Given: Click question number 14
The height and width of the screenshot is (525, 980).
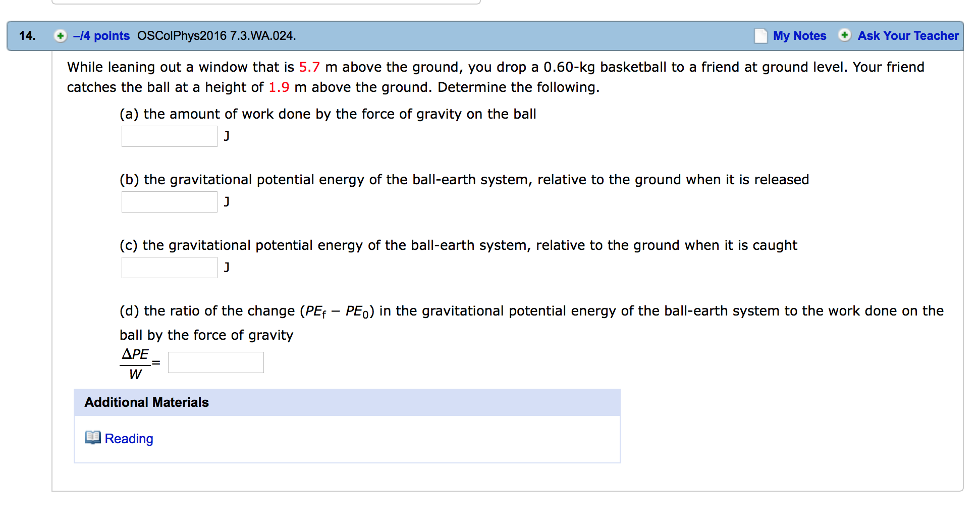Looking at the screenshot, I should pos(27,36).
